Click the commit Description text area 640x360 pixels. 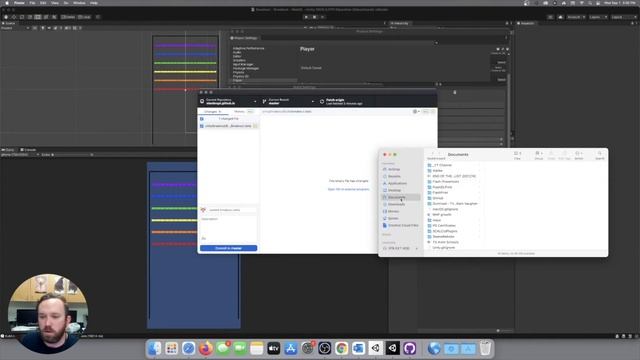229,227
